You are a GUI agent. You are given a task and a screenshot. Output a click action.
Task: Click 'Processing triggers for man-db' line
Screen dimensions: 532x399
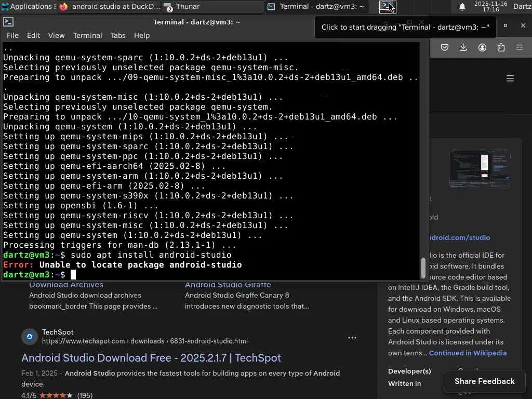coord(119,245)
